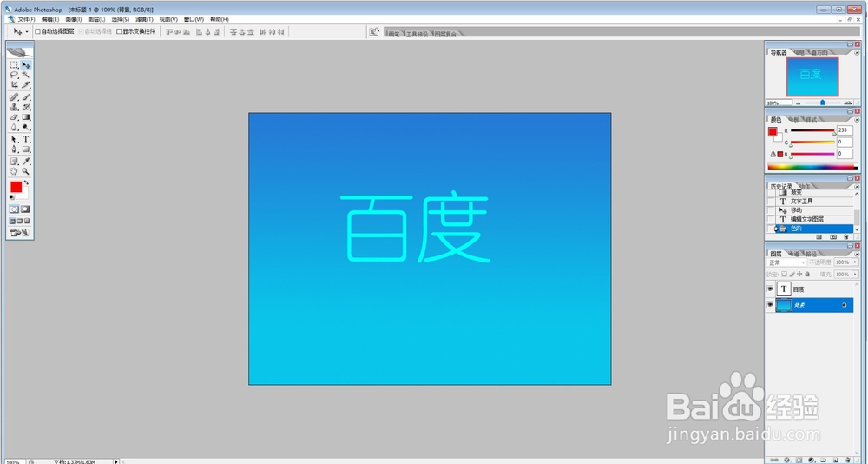Open the file browser toggle icon in options bar
The image size is (868, 464).
pos(375,32)
